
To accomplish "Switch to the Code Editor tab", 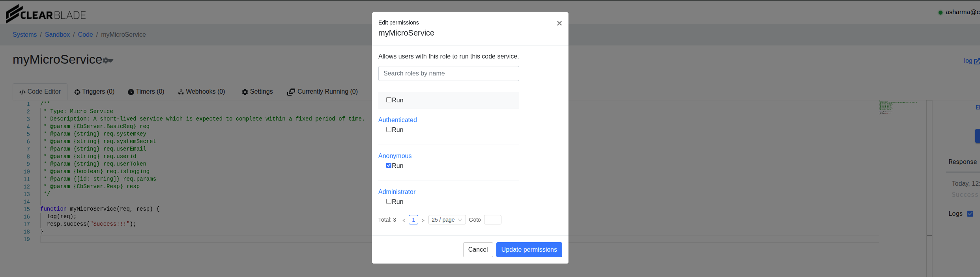I will (40, 92).
